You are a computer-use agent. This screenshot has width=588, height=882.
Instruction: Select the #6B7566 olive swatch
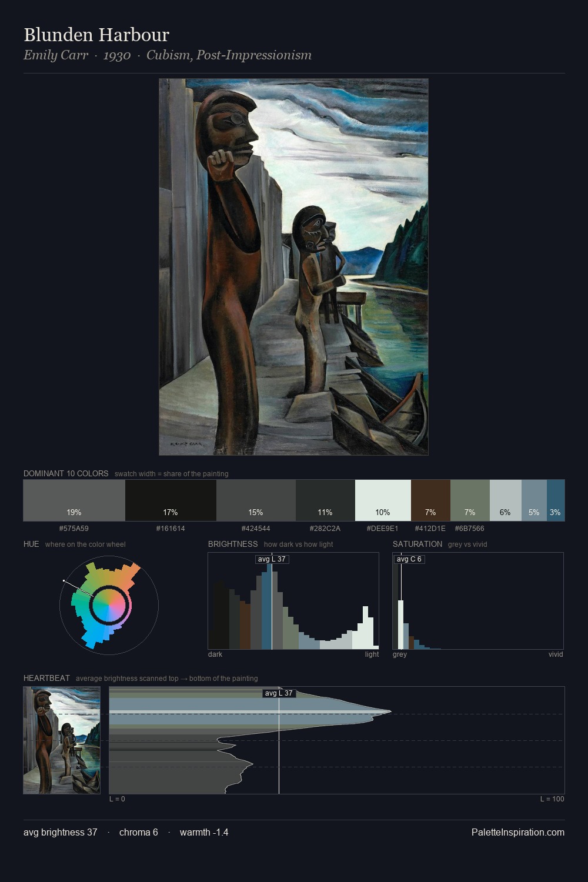coord(470,500)
